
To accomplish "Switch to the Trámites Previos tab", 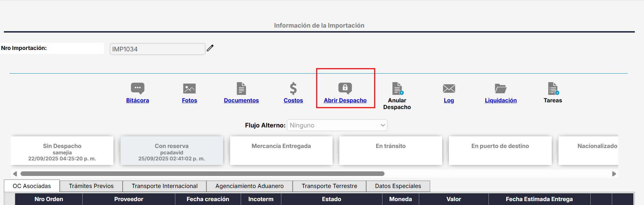I will [91, 186].
